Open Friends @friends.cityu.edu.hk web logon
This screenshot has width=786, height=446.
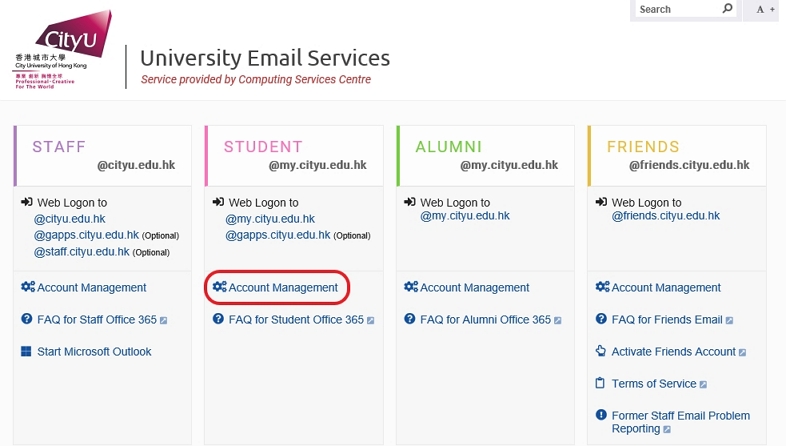[665, 216]
